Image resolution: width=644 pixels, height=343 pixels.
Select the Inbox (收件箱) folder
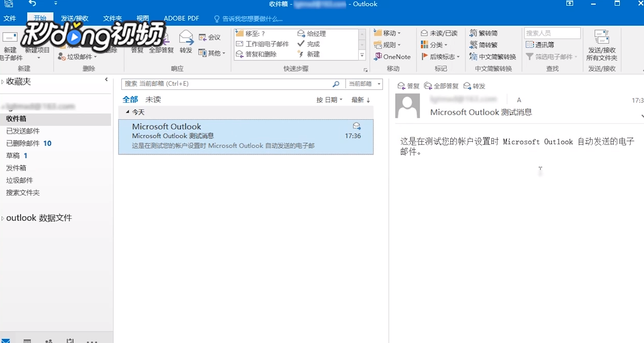pyautogui.click(x=56, y=119)
